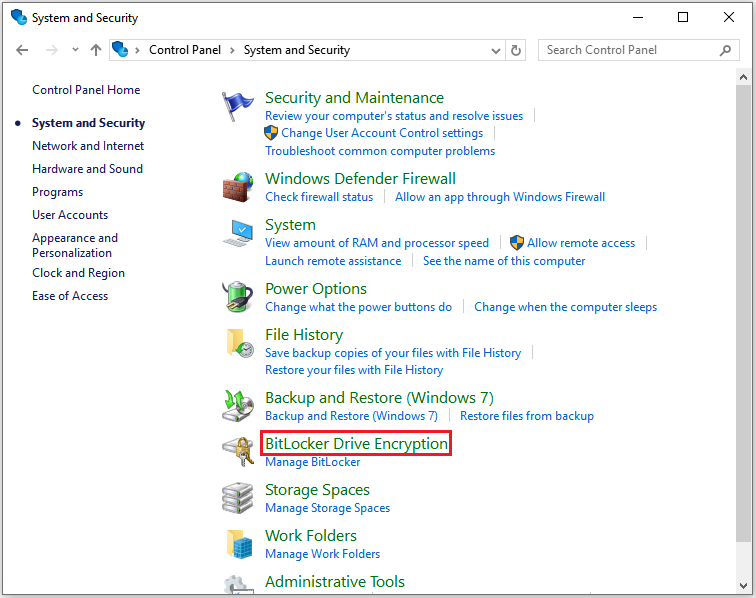Click See the name of this computer
Image resolution: width=756 pixels, height=598 pixels.
[504, 261]
